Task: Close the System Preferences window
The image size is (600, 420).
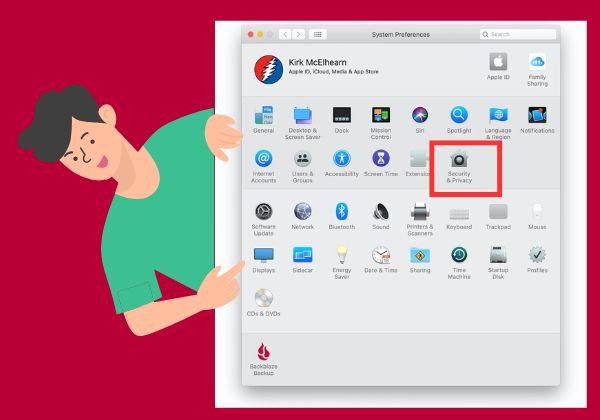Action: 251,34
